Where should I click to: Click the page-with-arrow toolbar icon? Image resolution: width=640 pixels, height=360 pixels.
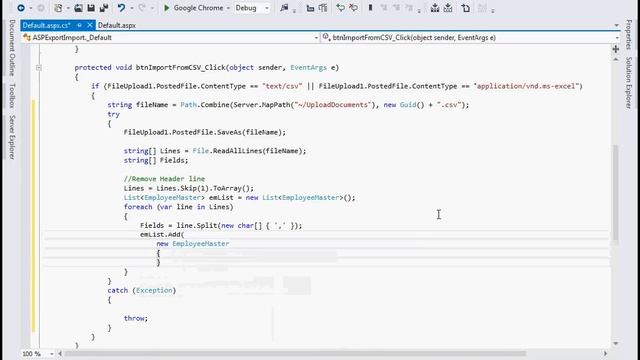(466, 8)
